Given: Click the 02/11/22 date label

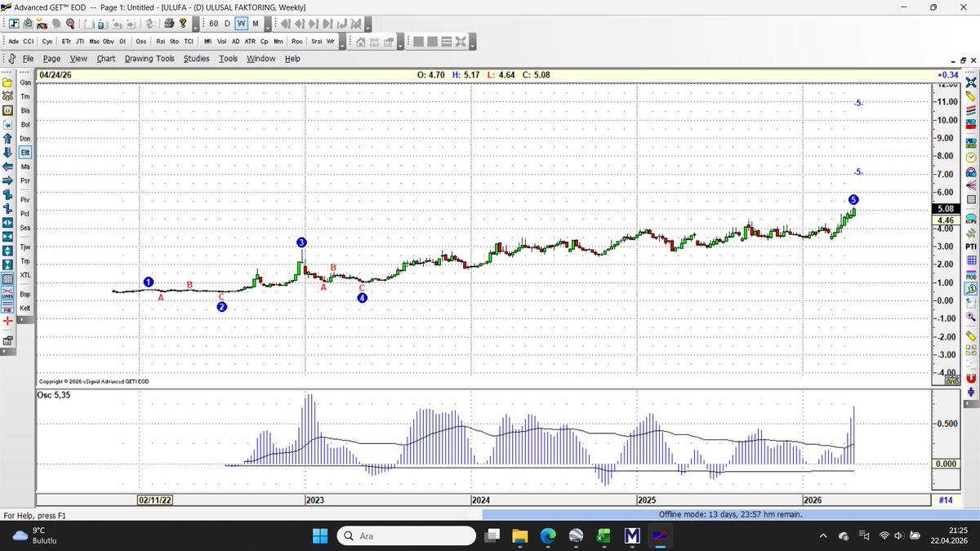Looking at the screenshot, I should coord(154,500).
